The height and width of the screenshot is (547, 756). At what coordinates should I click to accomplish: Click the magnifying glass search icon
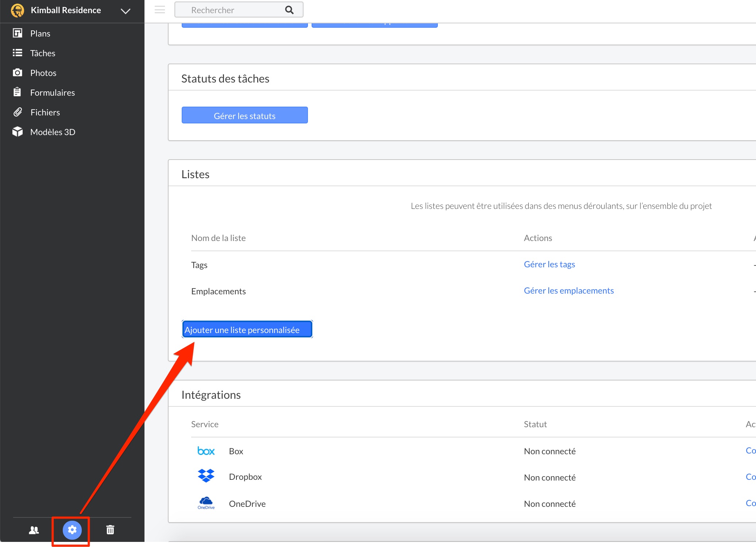tap(289, 10)
